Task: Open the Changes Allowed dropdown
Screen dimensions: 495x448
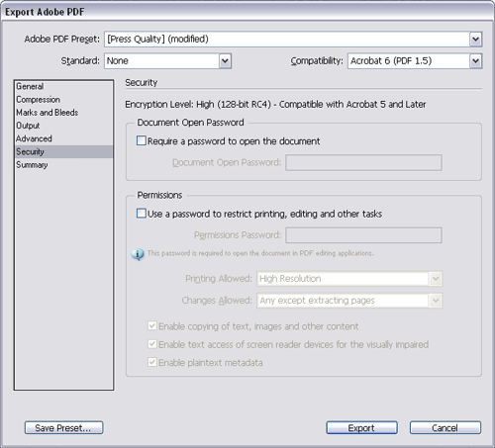Action: pos(349,301)
